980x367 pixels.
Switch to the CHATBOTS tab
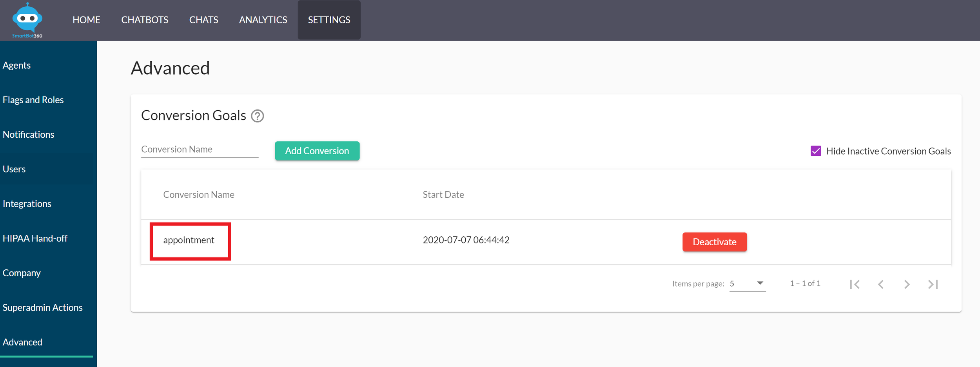click(x=145, y=20)
